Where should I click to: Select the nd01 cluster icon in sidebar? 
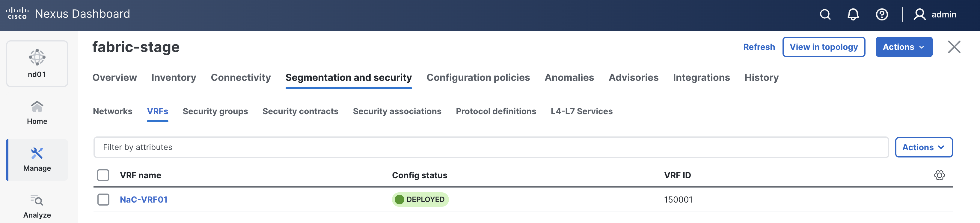(37, 57)
